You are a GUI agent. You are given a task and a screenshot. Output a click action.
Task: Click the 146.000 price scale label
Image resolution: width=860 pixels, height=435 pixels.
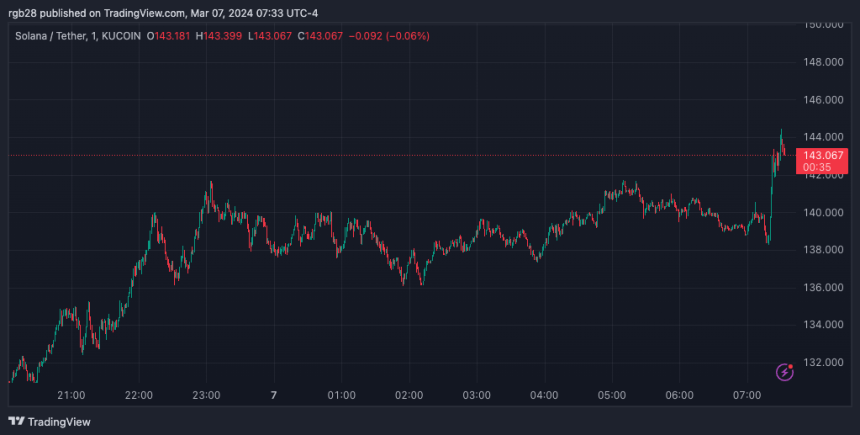pyautogui.click(x=825, y=100)
